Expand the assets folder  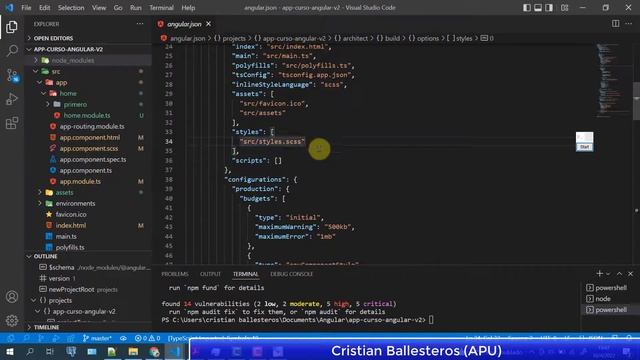40,192
